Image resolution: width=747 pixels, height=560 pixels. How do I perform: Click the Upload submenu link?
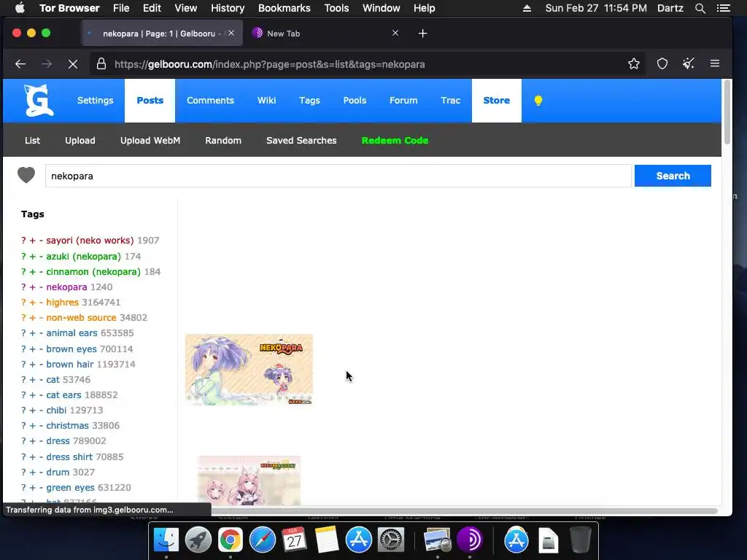pos(80,141)
